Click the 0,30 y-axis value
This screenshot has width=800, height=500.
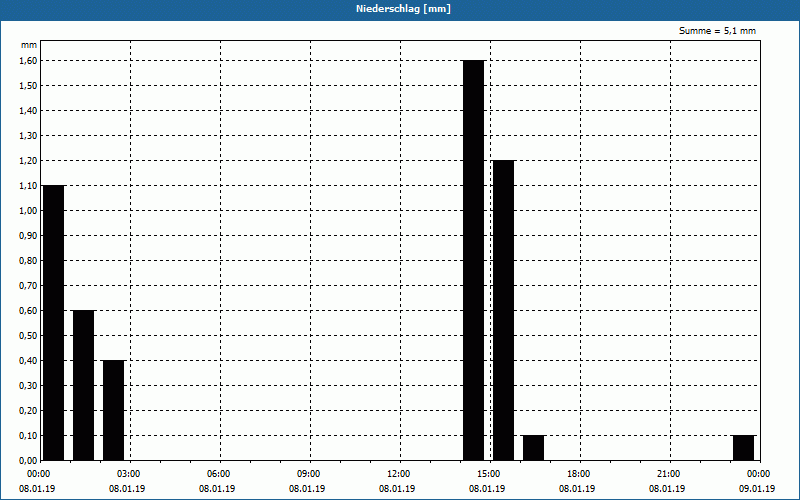[x=29, y=386]
